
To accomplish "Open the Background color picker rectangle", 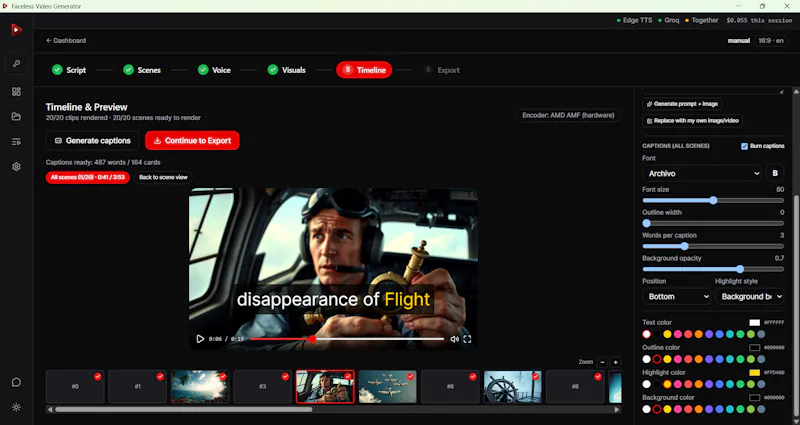I will [755, 397].
